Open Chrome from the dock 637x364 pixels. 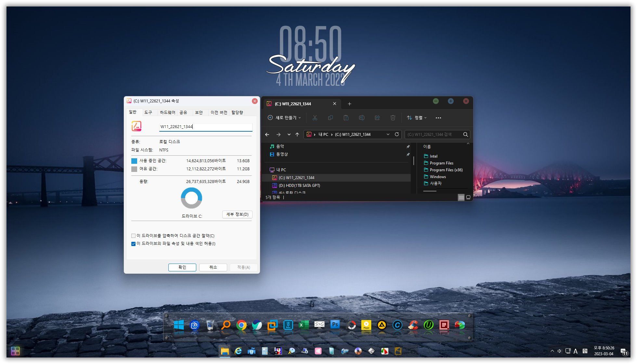[x=241, y=325]
